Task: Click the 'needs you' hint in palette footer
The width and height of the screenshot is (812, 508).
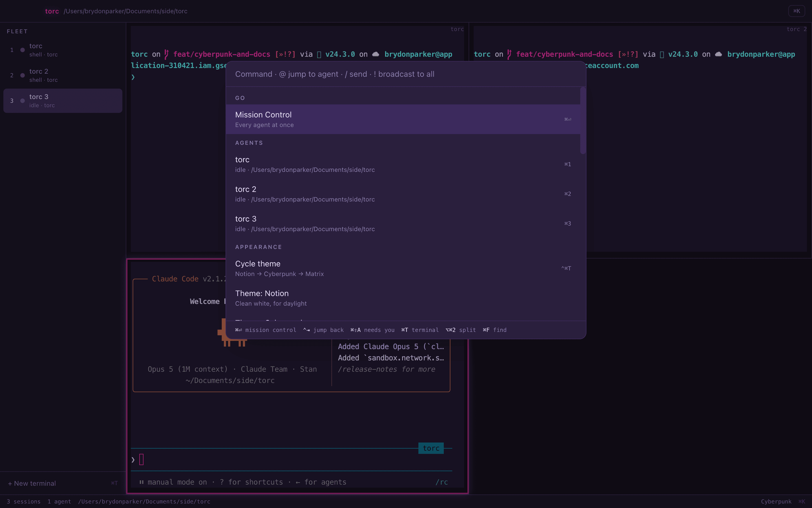Action: tap(372, 330)
